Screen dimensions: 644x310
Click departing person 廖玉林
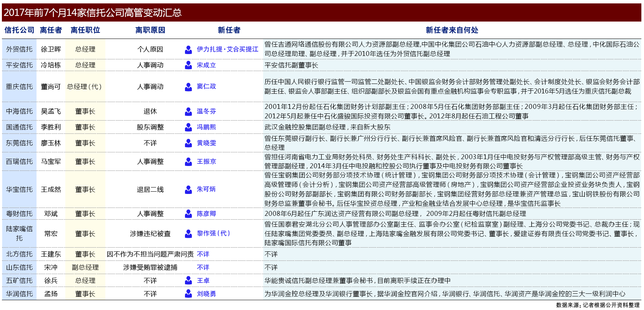tap(51, 143)
